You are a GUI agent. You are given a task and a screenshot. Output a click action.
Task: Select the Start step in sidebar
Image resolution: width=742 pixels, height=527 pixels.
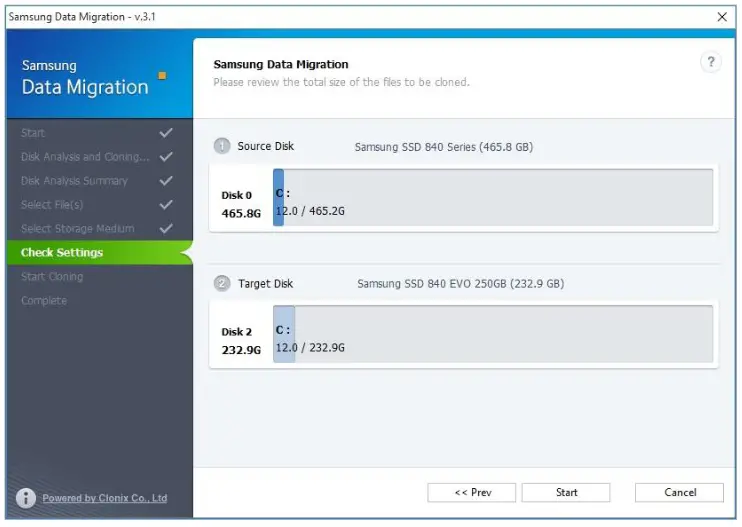[x=99, y=133]
